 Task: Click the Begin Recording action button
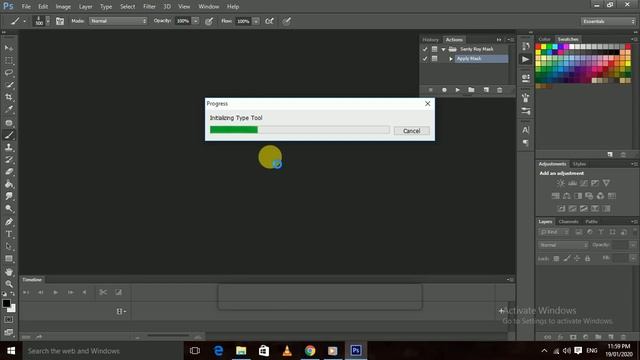tap(444, 90)
